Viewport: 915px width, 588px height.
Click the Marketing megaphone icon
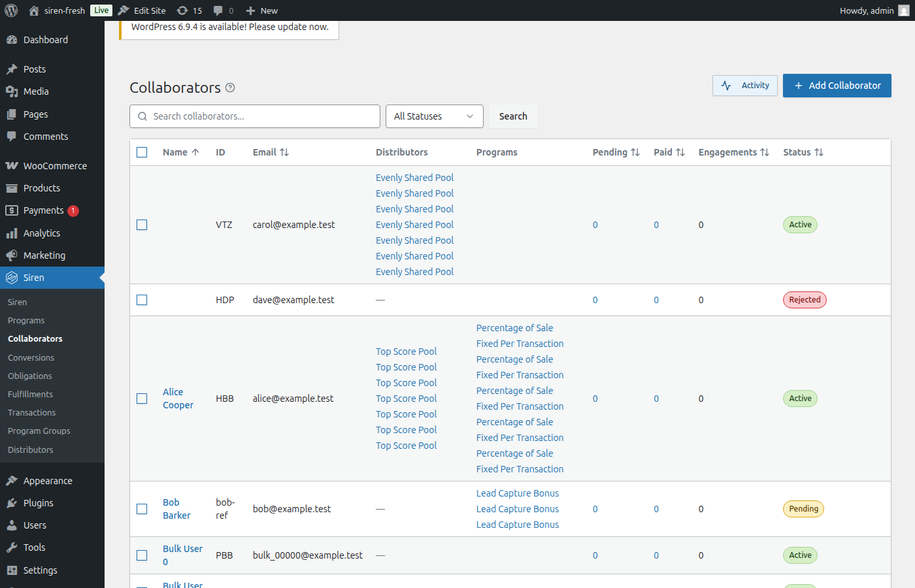(x=12, y=255)
